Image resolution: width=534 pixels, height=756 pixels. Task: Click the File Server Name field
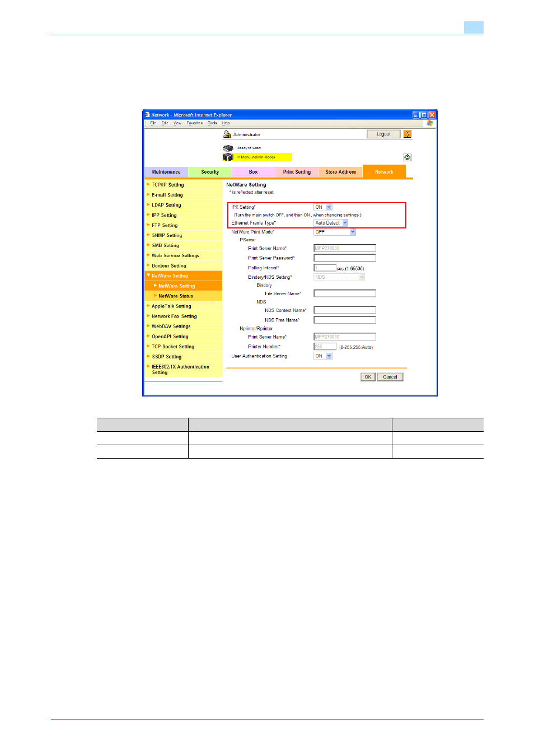point(345,293)
